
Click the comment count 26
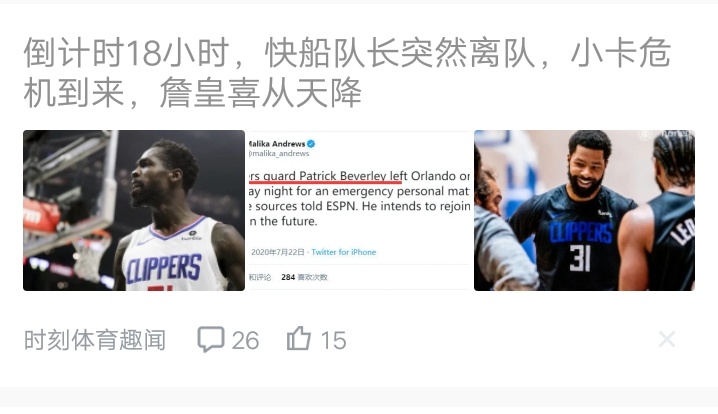click(245, 340)
